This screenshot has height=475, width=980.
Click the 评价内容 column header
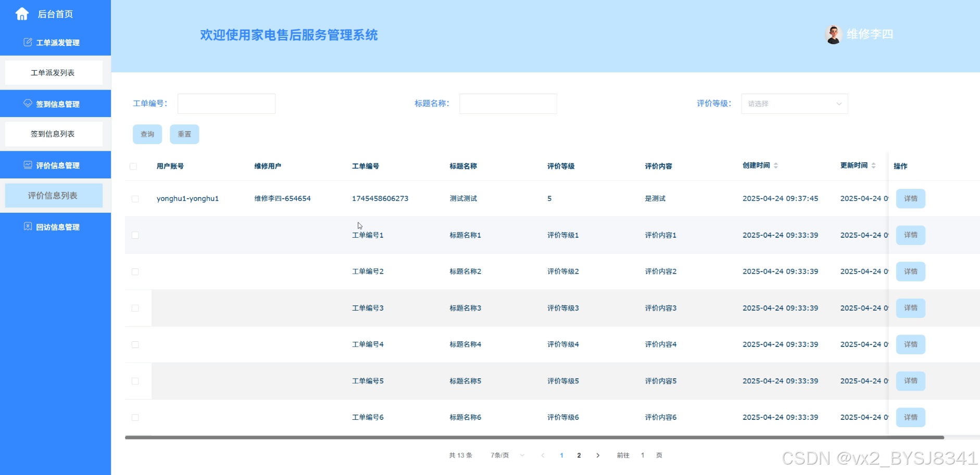coord(658,166)
